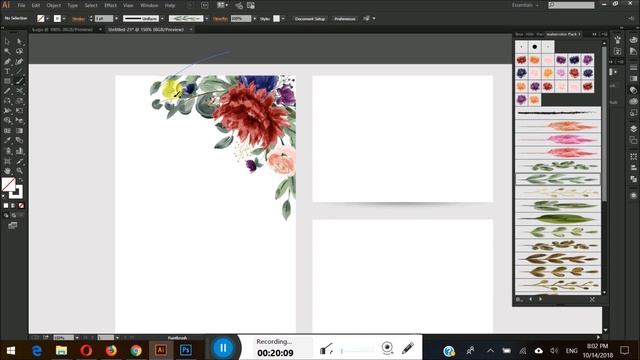The height and width of the screenshot is (360, 640).
Task: Select the Column Graph tool
Action: click(x=19, y=151)
